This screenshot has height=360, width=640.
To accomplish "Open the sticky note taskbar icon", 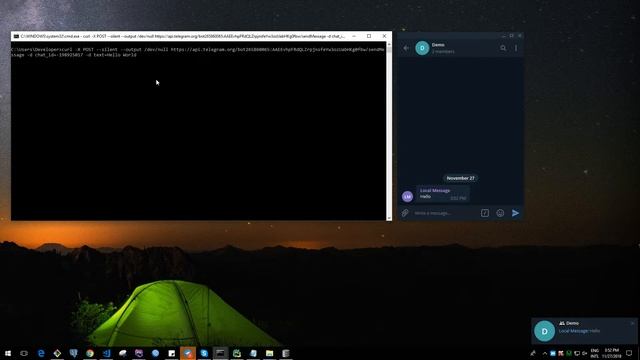I will tap(171, 353).
